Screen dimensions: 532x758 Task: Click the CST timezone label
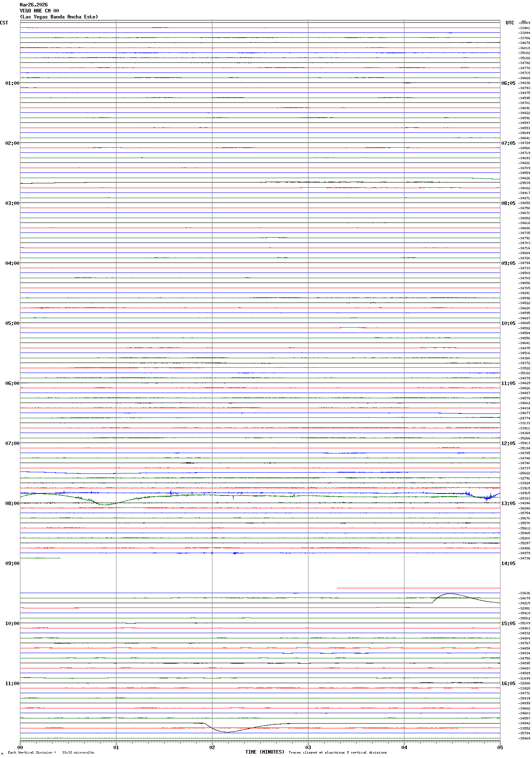click(x=4, y=23)
